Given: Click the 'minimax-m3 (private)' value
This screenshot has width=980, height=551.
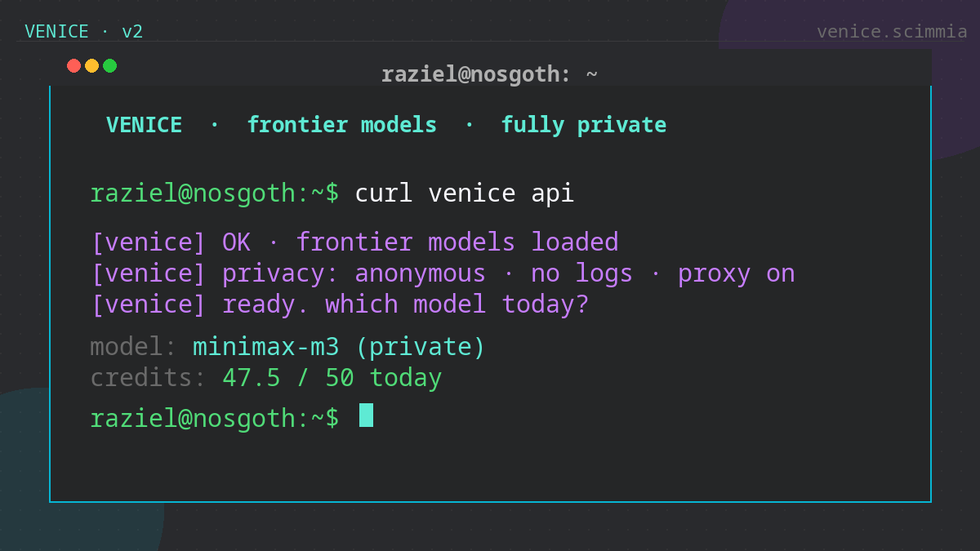Looking at the screenshot, I should pos(339,347).
